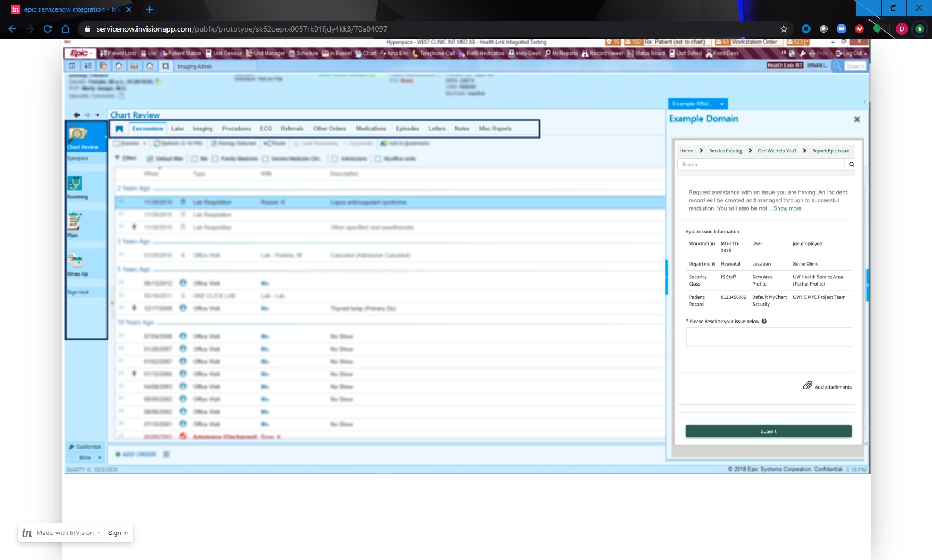Click the InVision Sign in link
Screen dimensions: 932x560
tap(118, 533)
